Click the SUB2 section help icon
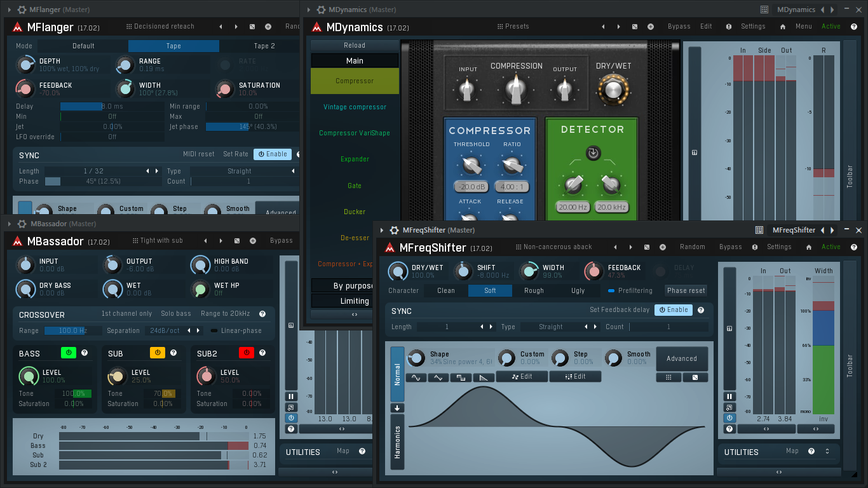 point(262,353)
